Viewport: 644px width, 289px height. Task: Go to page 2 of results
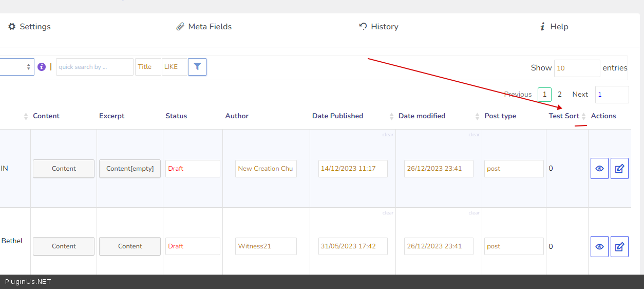[x=560, y=95]
